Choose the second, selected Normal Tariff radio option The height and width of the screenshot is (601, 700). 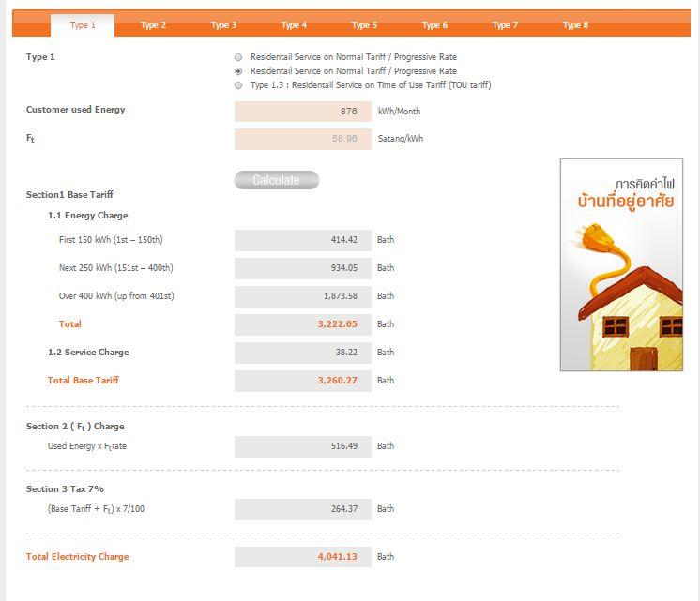pyautogui.click(x=238, y=71)
